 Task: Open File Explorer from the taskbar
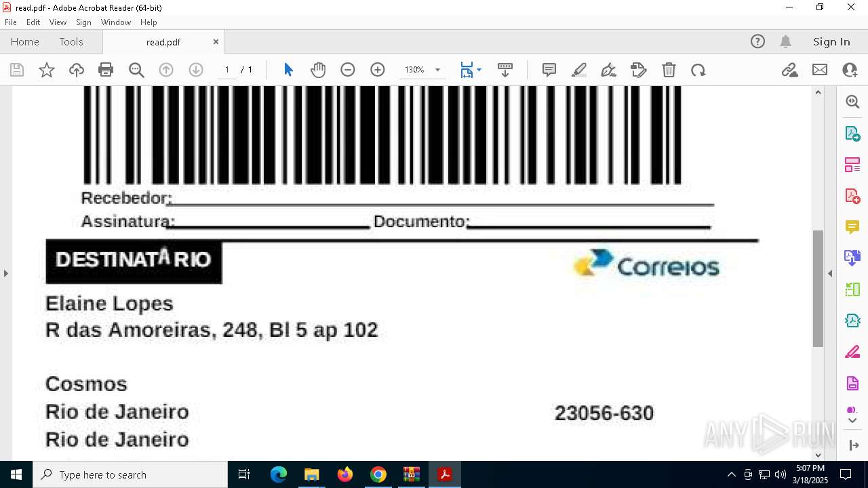coord(312,474)
